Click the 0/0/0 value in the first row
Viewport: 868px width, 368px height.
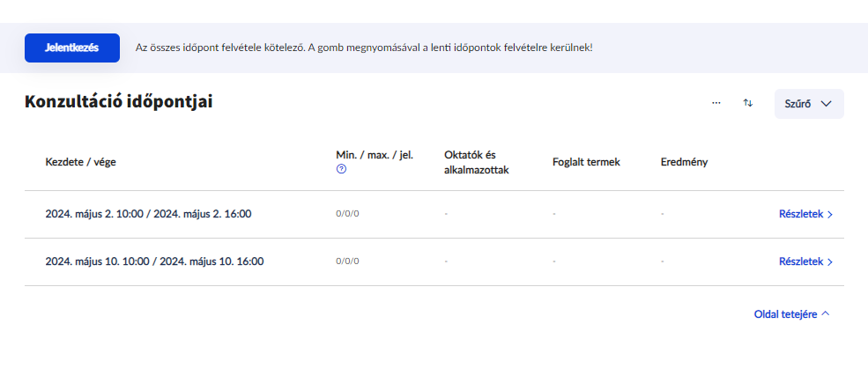(348, 214)
